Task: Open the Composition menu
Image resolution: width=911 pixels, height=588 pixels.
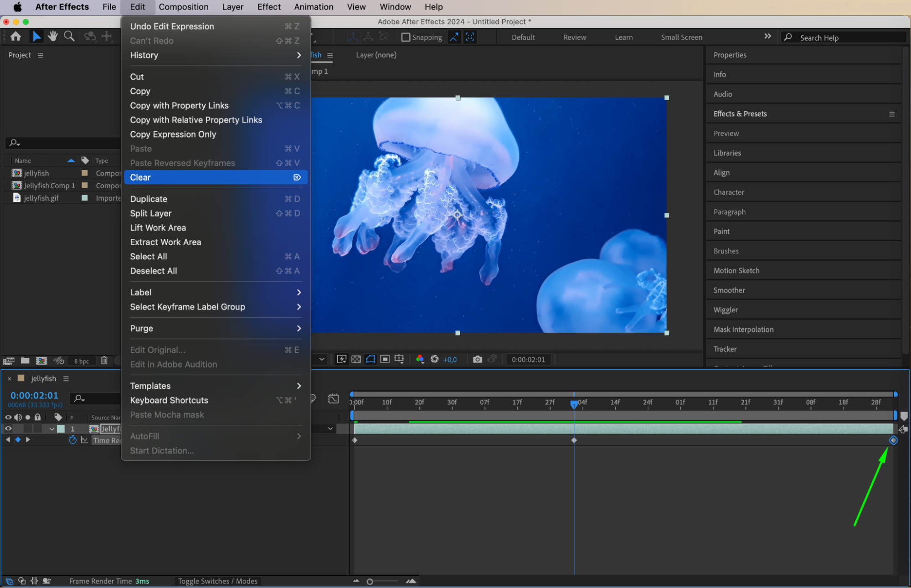Action: 183,7
